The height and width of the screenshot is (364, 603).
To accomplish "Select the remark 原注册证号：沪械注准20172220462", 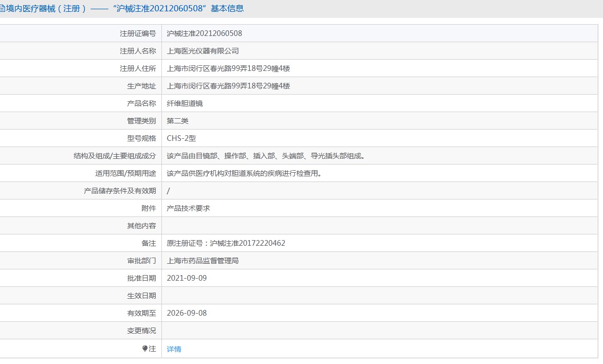I will 226,243.
